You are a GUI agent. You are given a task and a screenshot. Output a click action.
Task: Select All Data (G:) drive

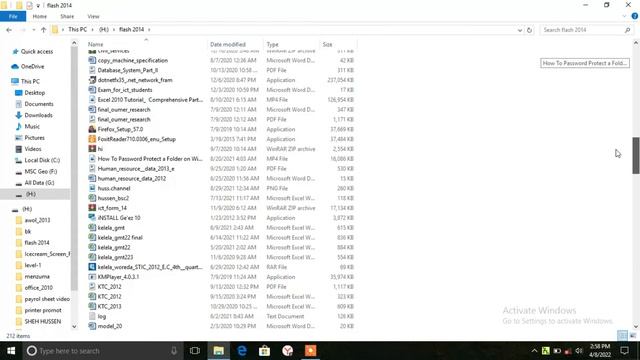[39, 182]
